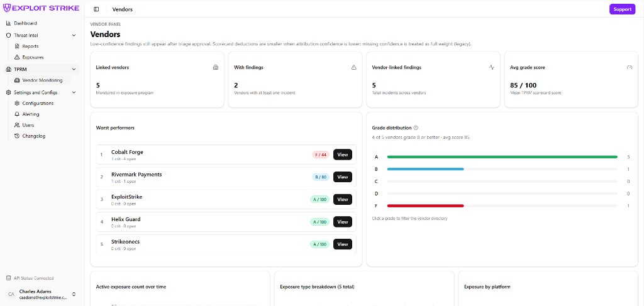644x306 pixels.
Task: Click the 85 / 100 average score value
Action: (x=523, y=85)
